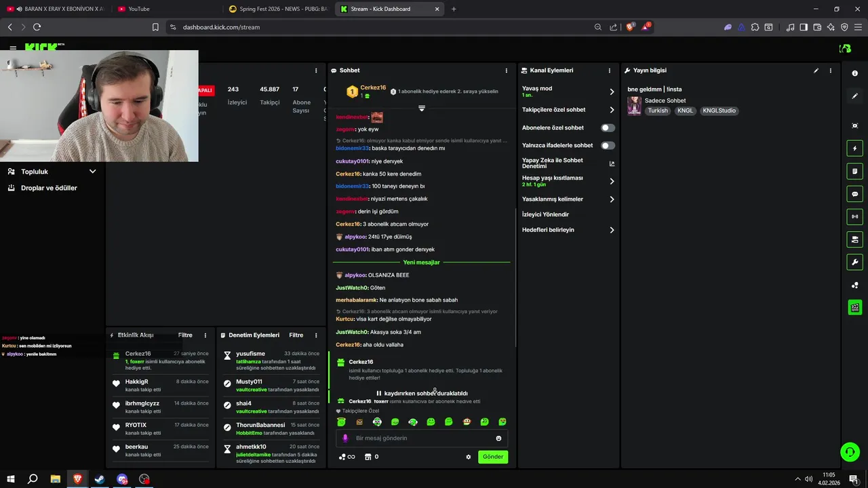Click the pencil edit icon in right sidebar
Viewport: 868px width, 488px height.
tap(854, 96)
